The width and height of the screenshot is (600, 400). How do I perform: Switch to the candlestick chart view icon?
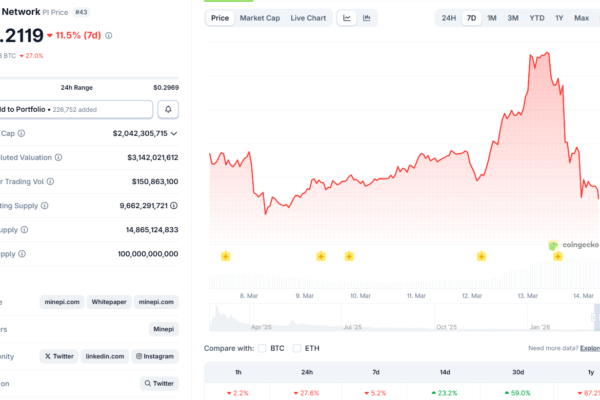point(368,18)
